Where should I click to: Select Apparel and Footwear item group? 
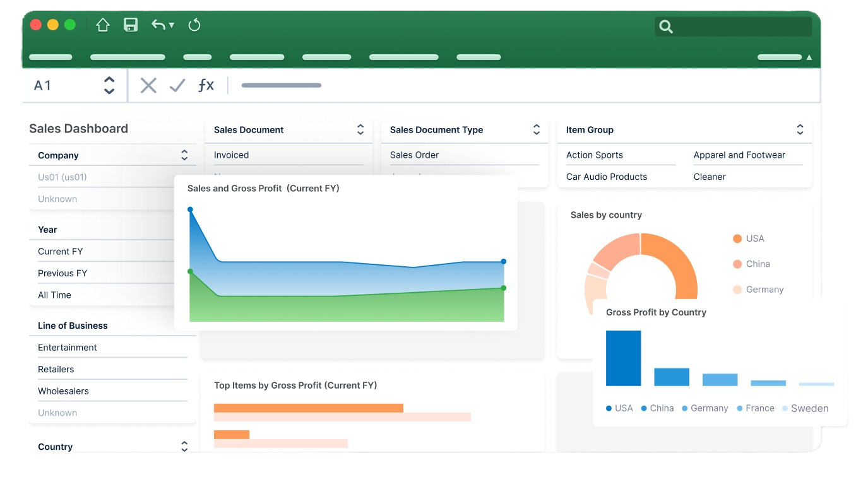(739, 155)
